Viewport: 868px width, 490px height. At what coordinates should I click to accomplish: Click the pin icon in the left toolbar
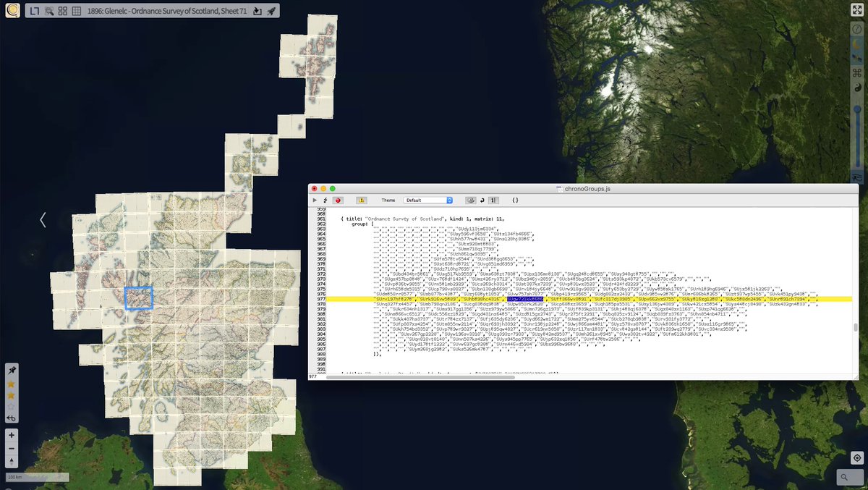[11, 371]
